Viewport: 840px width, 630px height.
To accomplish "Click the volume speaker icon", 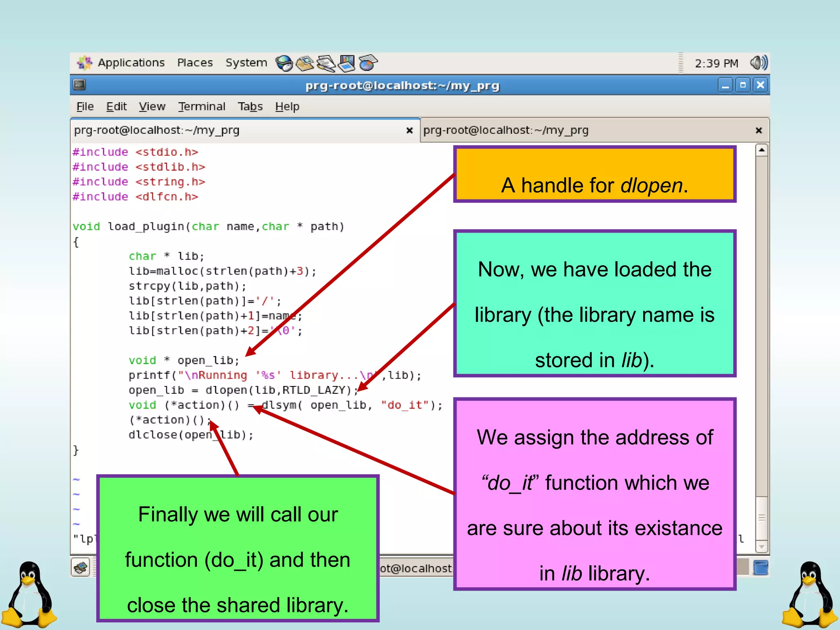I will click(x=758, y=63).
